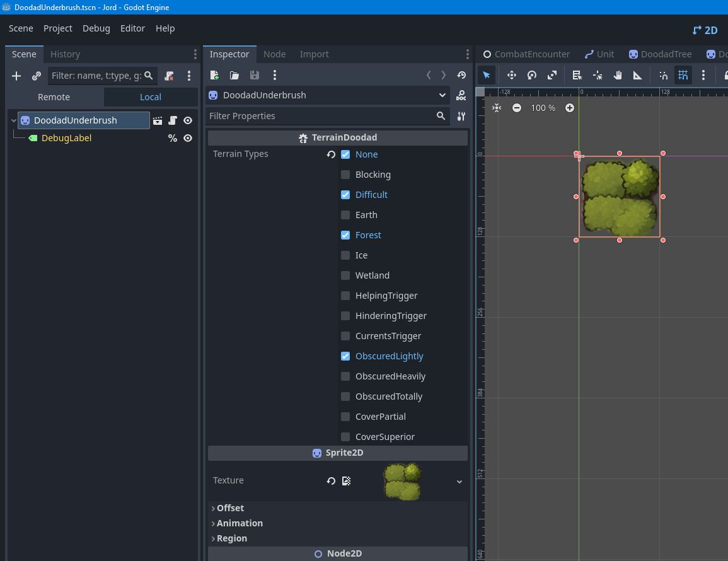Switch to the Node tab
Screen dimensions: 728x561
click(274, 54)
